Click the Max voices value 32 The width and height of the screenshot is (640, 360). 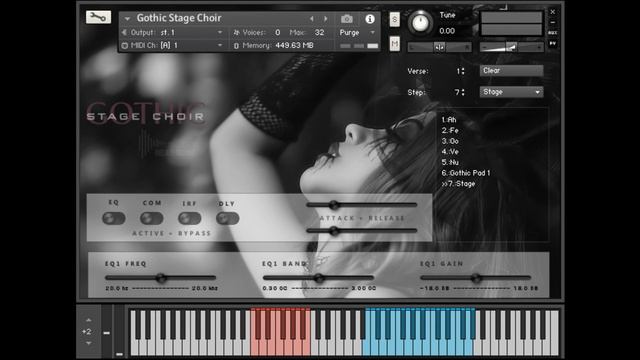coord(319,32)
